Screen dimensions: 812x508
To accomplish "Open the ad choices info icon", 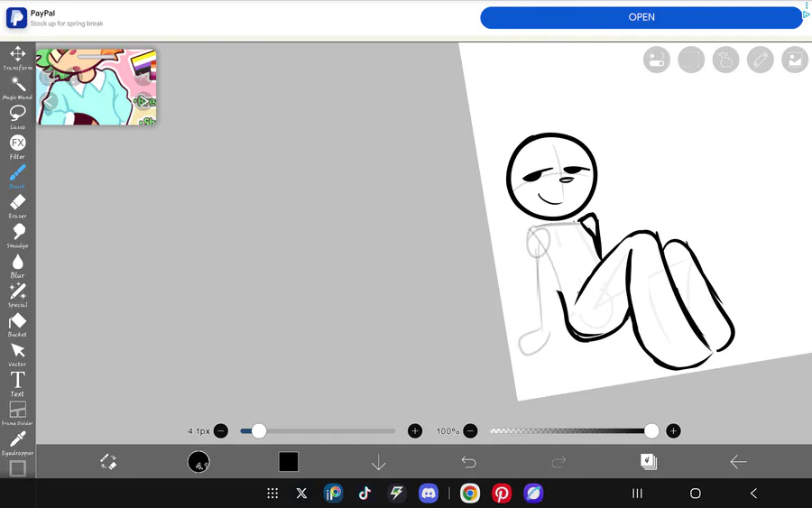I will pos(807,14).
